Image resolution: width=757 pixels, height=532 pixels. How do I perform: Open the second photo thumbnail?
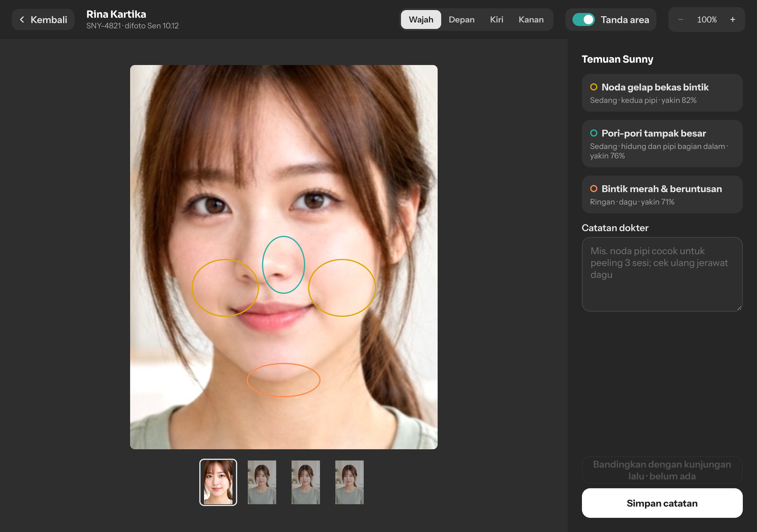(262, 482)
